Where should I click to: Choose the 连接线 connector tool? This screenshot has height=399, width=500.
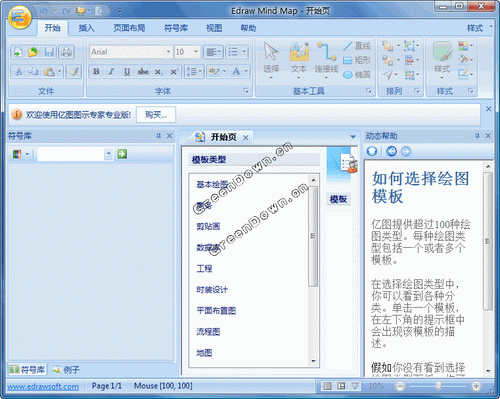[x=326, y=60]
